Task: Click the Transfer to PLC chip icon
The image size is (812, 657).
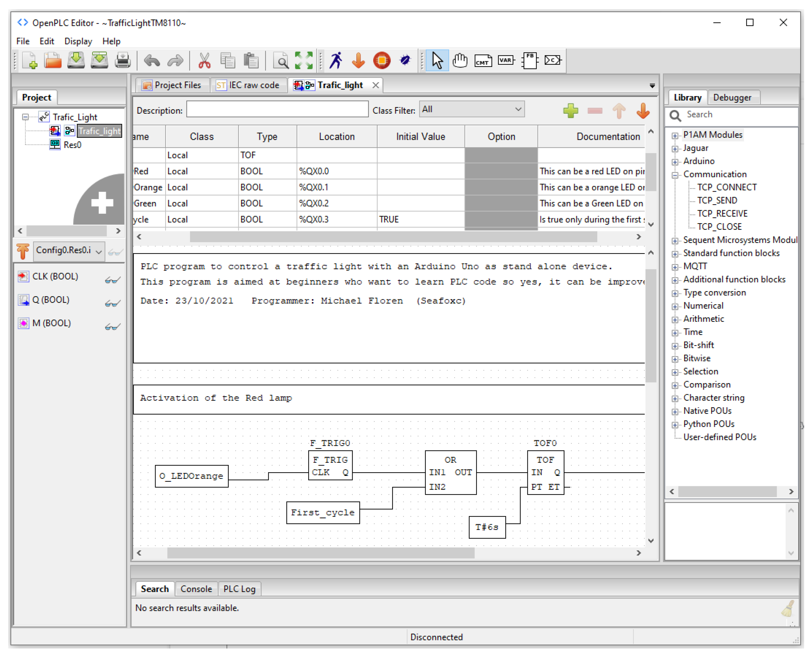Action: [x=382, y=60]
